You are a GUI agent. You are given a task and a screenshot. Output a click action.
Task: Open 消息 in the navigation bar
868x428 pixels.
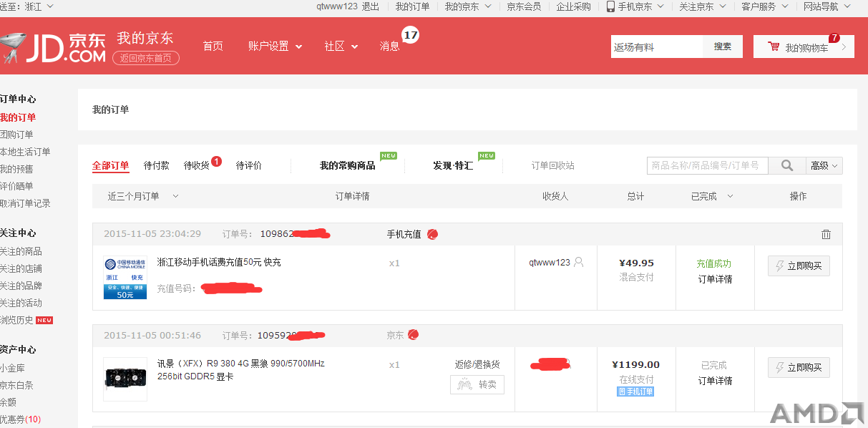click(x=389, y=46)
